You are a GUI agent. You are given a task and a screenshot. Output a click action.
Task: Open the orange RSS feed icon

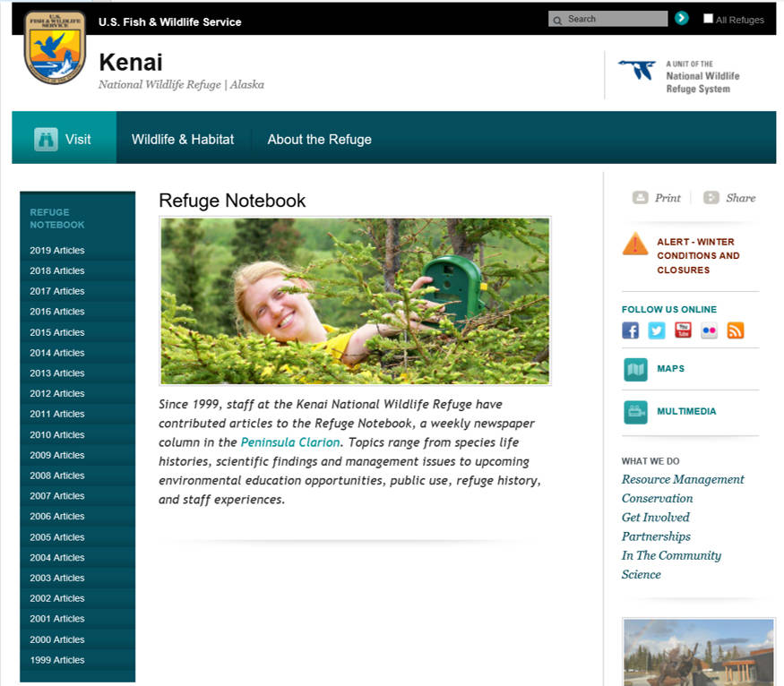click(736, 330)
